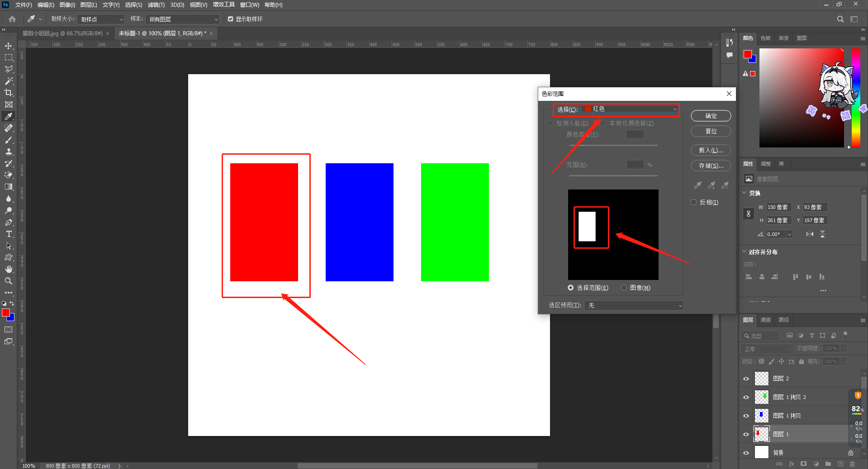
Task: Collapse the 对齐并分布 section
Action: point(744,251)
